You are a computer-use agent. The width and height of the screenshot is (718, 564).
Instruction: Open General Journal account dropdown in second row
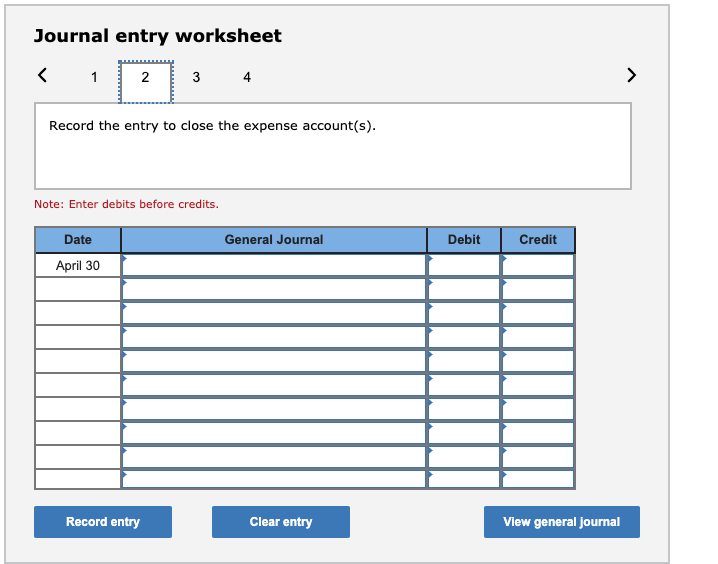(x=274, y=289)
